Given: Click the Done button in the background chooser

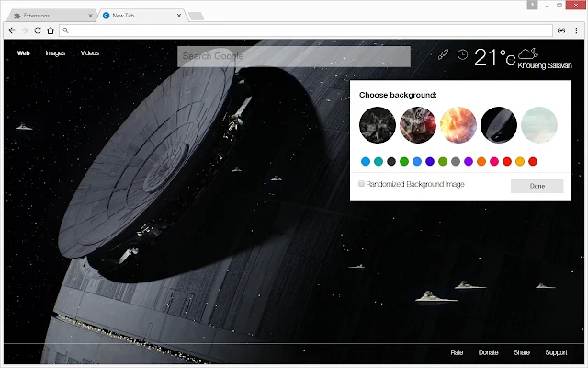Looking at the screenshot, I should [537, 186].
